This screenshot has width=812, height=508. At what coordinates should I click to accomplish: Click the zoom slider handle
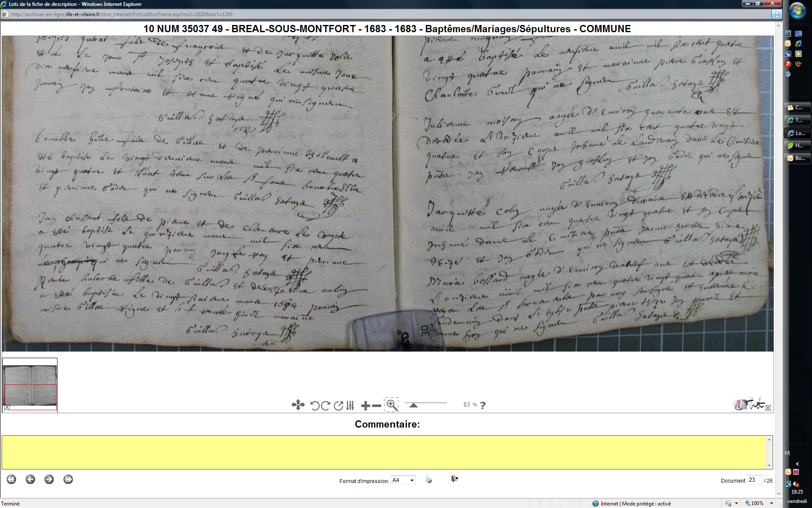pos(414,405)
